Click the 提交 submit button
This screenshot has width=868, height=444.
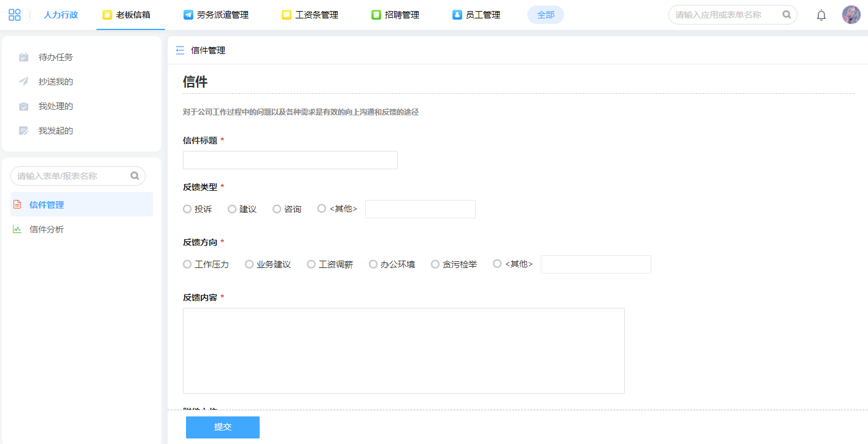(x=222, y=427)
